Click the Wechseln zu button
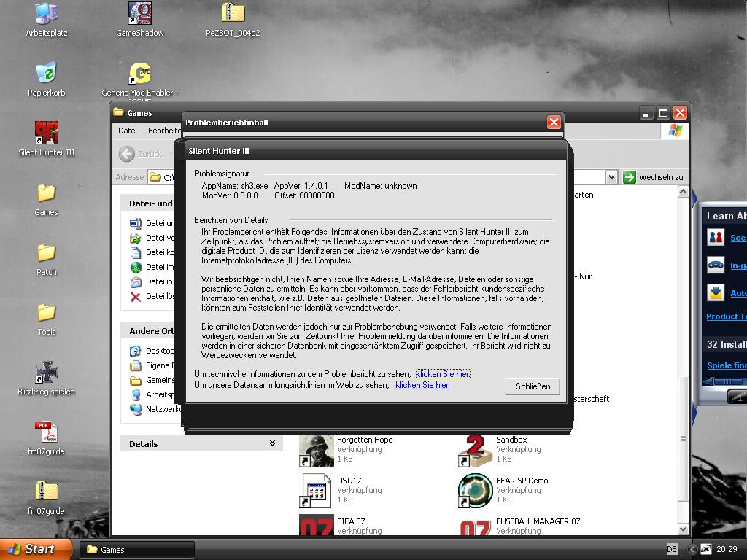747x560 pixels. point(654,177)
